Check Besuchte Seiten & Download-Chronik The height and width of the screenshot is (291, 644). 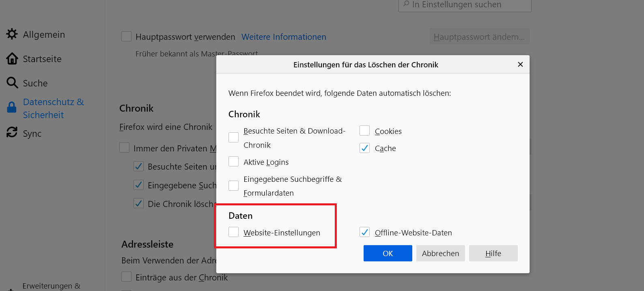[x=233, y=138]
